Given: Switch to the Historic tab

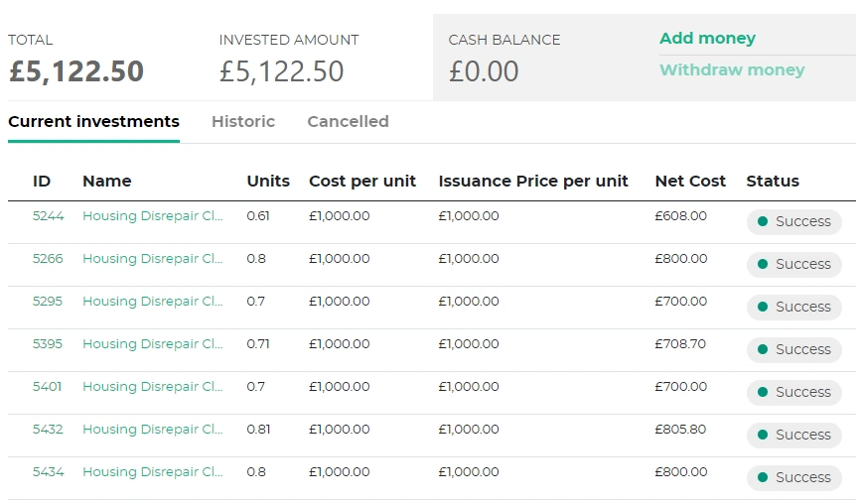Looking at the screenshot, I should point(243,122).
